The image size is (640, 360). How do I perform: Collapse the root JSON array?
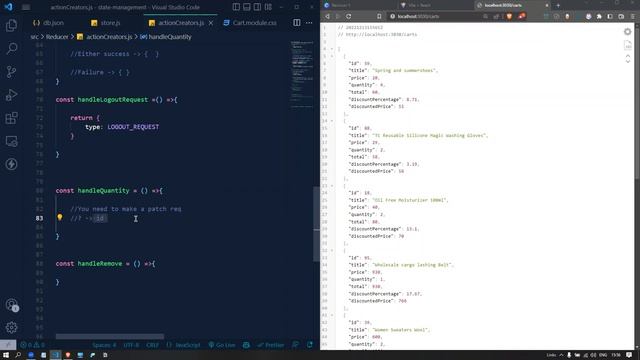tap(332, 49)
